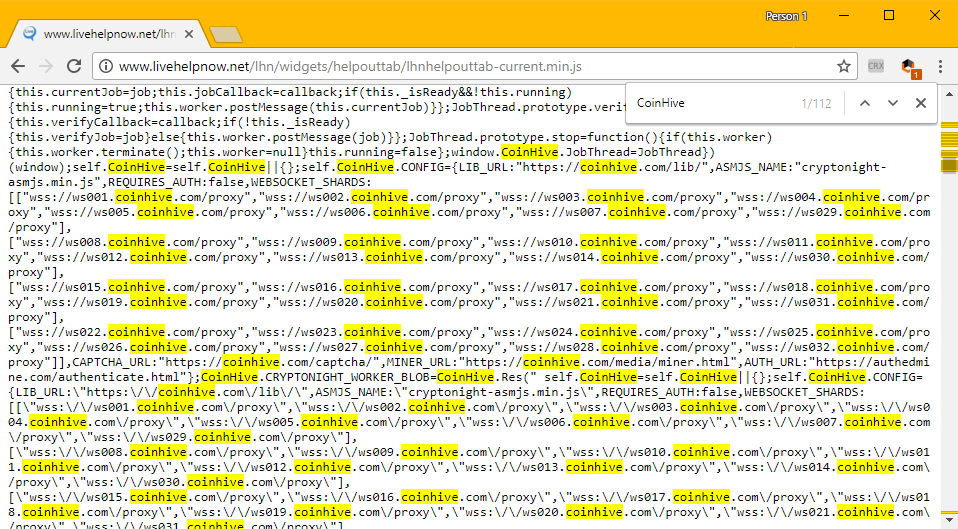The image size is (958, 529).
Task: Click the Person 1 profile button
Action: click(786, 16)
